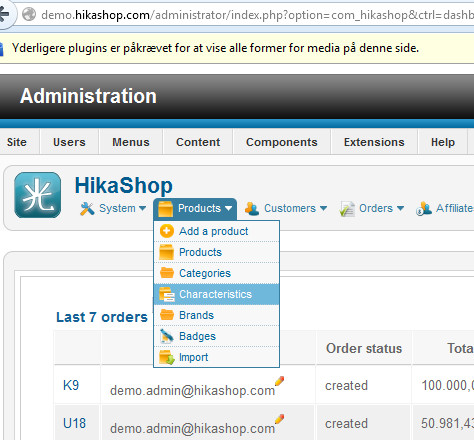Click the Administration header title
Image resolution: width=474 pixels, height=440 pixels.
pos(88,96)
